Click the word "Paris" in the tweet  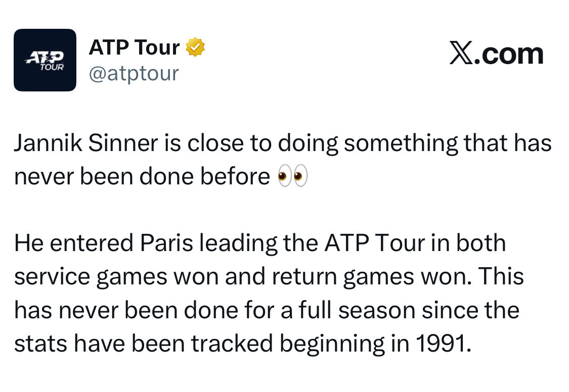(167, 243)
